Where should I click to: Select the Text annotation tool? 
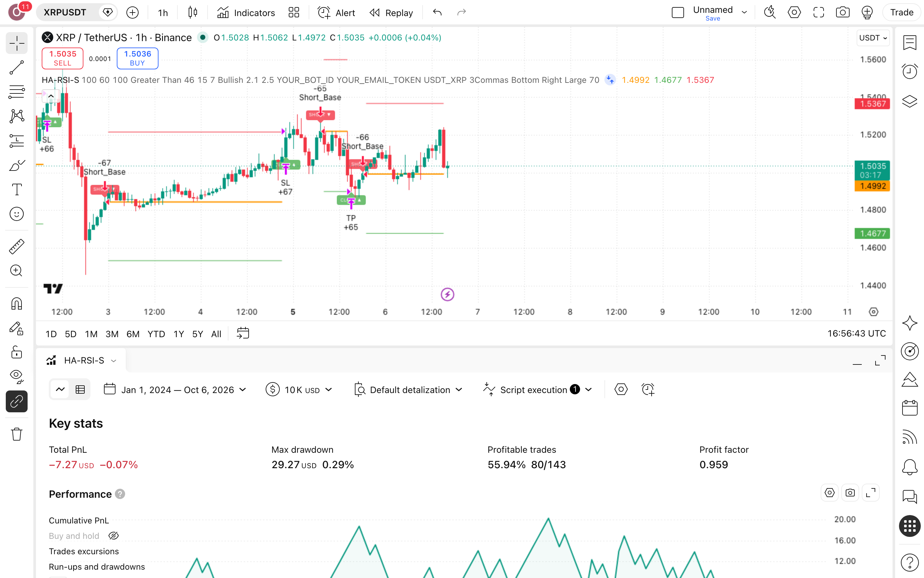16,189
